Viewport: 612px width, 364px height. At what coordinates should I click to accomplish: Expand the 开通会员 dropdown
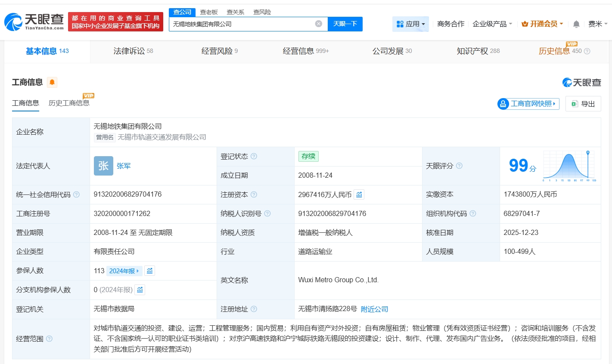tap(542, 24)
